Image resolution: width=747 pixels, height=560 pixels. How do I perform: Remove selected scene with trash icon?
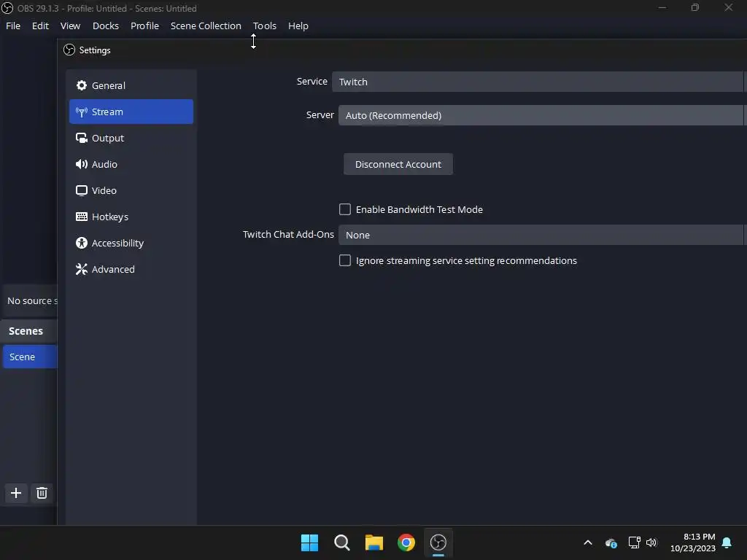(x=42, y=493)
